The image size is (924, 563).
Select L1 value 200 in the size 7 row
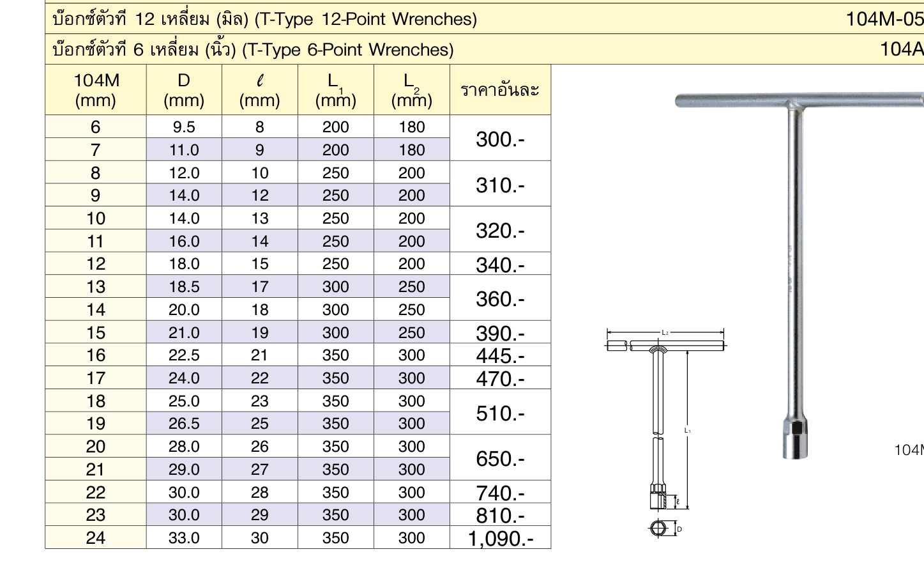336,150
